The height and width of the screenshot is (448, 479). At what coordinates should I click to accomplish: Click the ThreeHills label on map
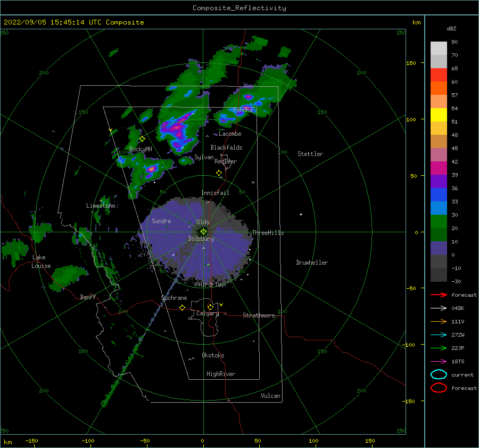pyautogui.click(x=268, y=233)
